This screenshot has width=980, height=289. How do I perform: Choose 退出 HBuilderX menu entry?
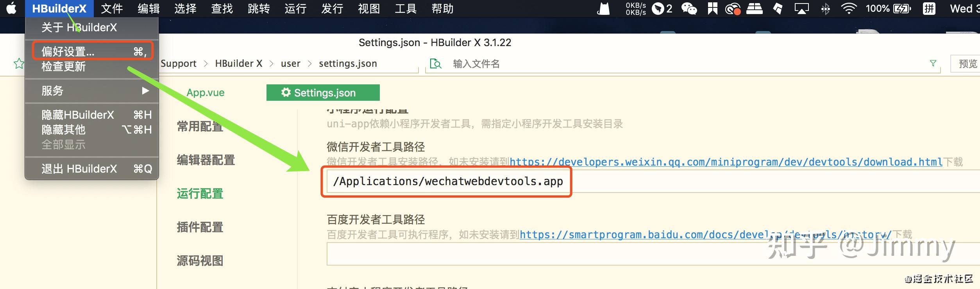tap(92, 169)
